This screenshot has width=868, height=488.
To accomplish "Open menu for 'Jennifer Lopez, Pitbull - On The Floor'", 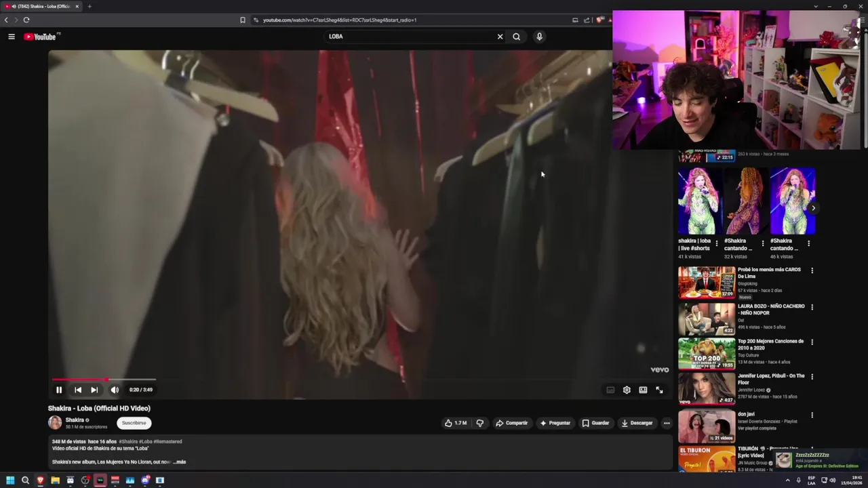I will [812, 377].
